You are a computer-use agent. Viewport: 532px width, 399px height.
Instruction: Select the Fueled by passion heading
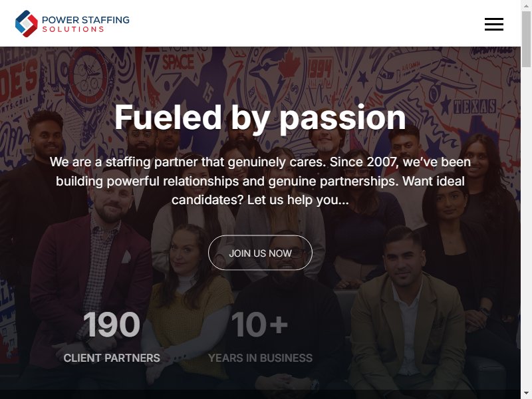tap(260, 117)
